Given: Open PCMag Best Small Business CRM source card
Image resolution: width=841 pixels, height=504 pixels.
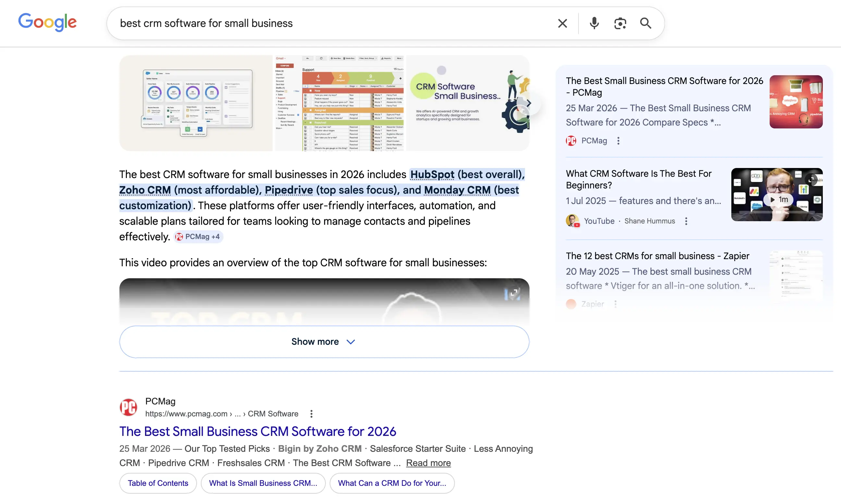Looking at the screenshot, I should coord(664,87).
